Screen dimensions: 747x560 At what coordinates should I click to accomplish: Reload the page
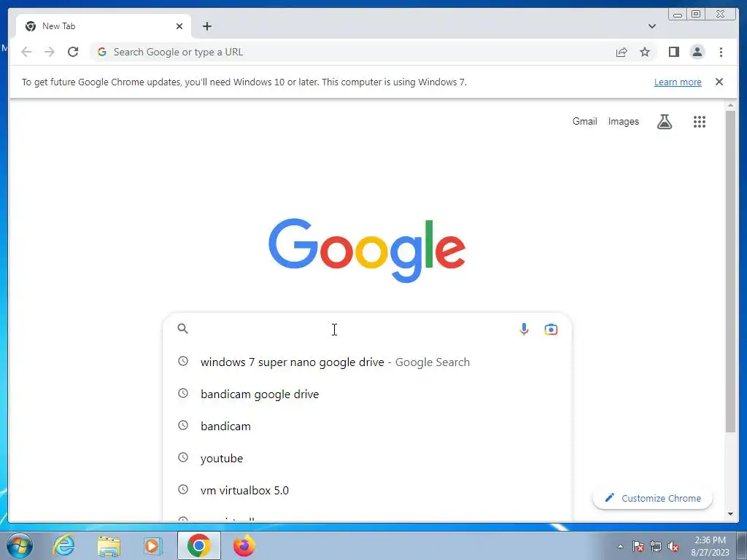tap(73, 52)
